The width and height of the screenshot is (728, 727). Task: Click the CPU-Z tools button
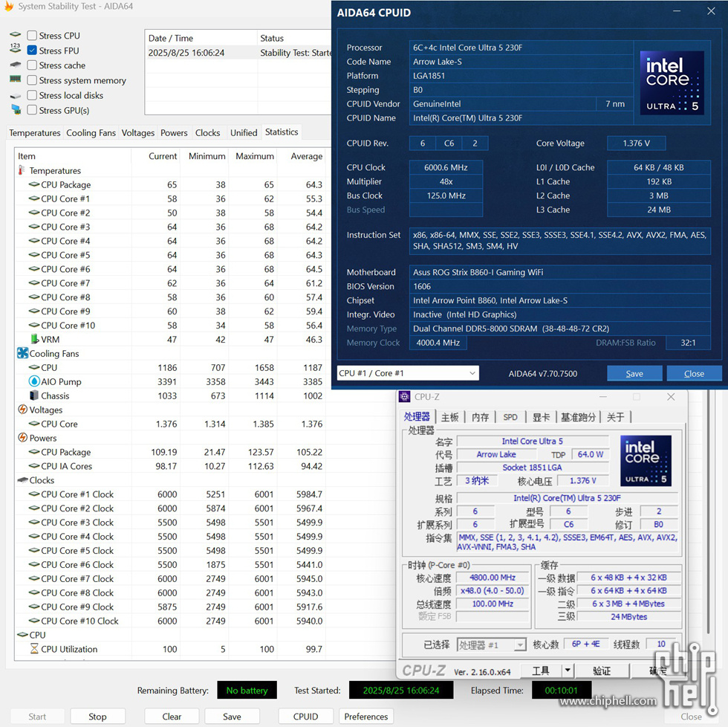click(x=541, y=671)
